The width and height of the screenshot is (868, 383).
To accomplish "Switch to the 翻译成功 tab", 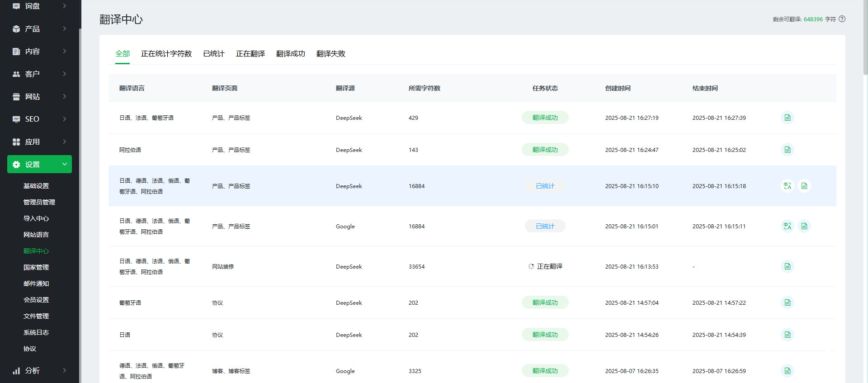I will click(290, 54).
